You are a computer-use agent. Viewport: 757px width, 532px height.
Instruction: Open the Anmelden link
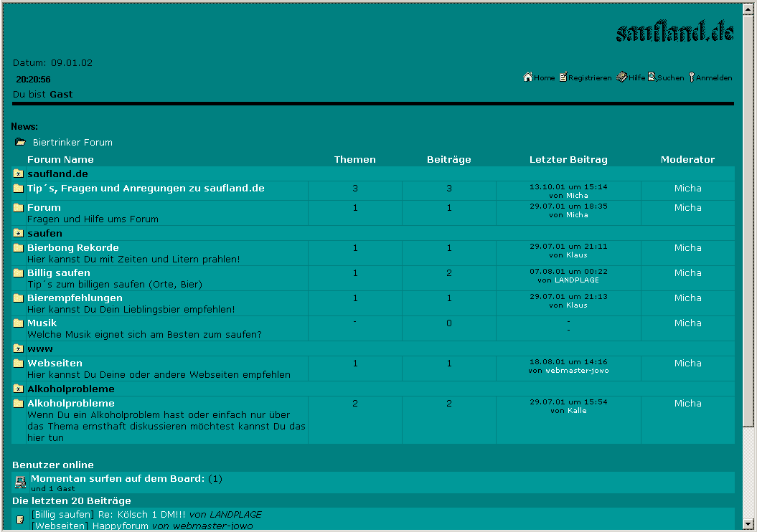714,77
